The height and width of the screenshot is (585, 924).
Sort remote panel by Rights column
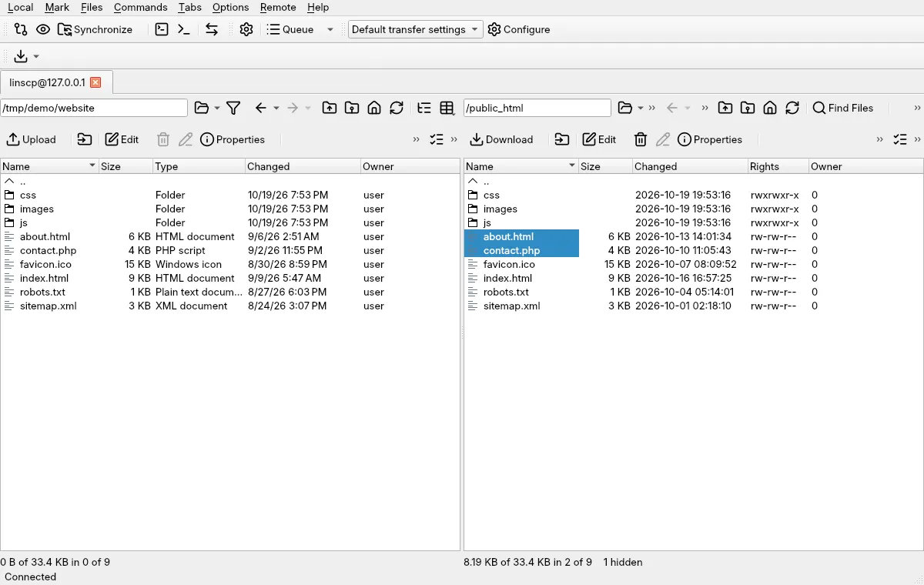pyautogui.click(x=778, y=166)
